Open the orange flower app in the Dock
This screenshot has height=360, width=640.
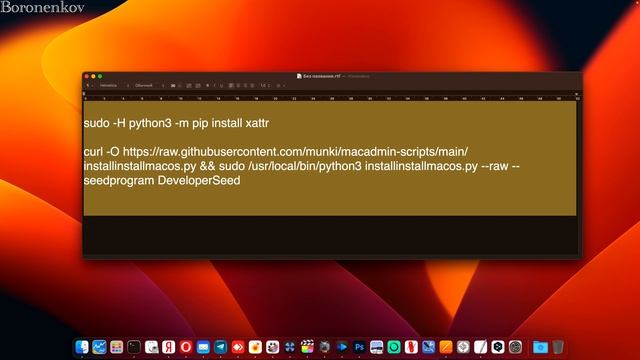tap(255, 347)
